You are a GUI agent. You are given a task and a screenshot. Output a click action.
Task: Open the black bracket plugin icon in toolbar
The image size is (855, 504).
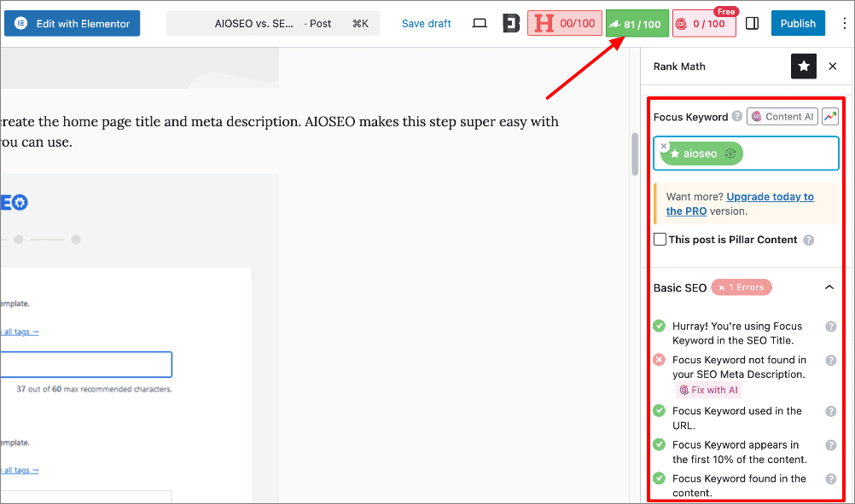(x=511, y=23)
